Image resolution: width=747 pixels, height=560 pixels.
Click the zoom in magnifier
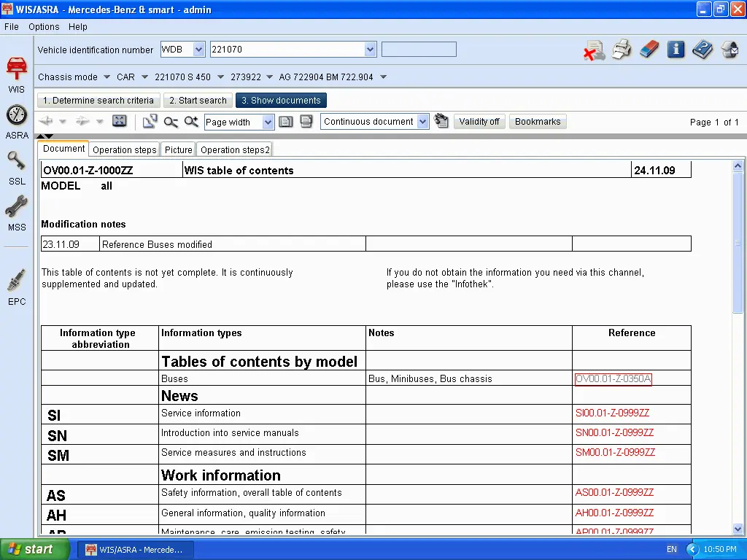(x=191, y=122)
